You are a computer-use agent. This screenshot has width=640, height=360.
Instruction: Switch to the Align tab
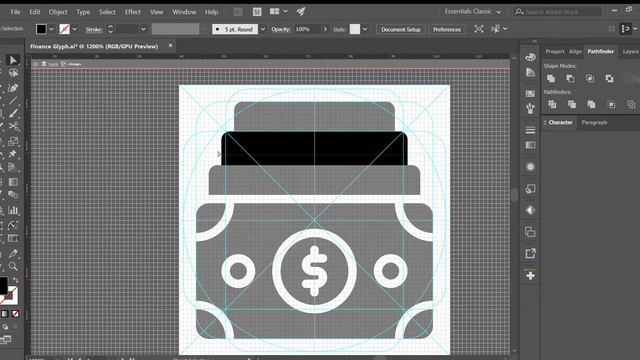pyautogui.click(x=575, y=51)
